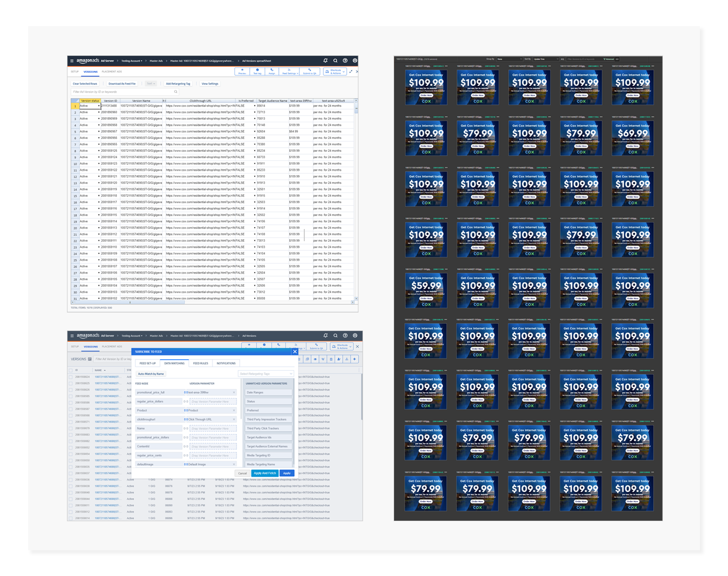Open Testing Account dropdown in spreadsheet window

(x=132, y=61)
